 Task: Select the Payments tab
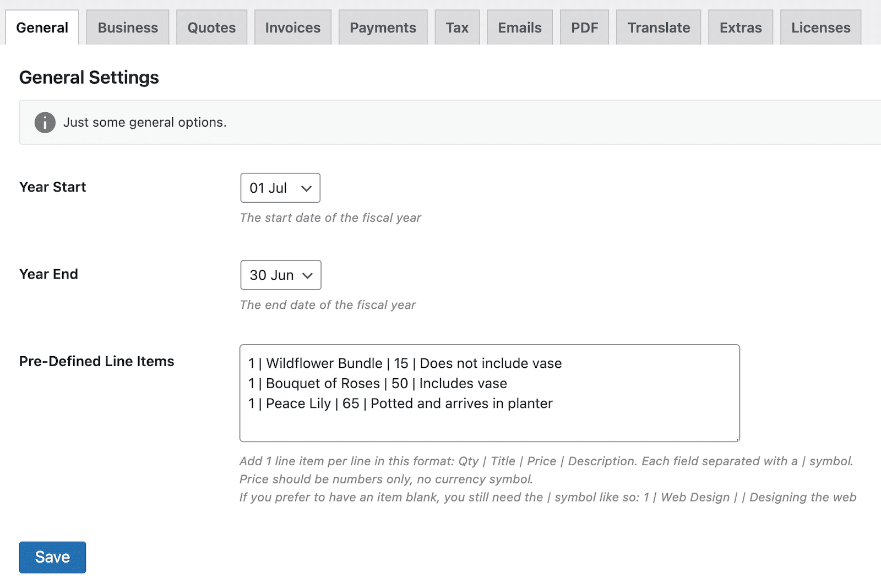click(x=383, y=28)
